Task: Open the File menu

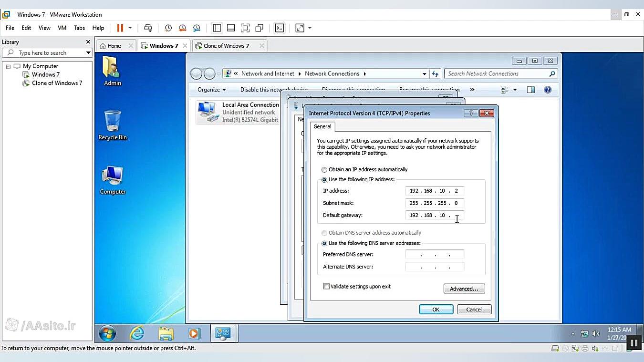Action: tap(10, 28)
